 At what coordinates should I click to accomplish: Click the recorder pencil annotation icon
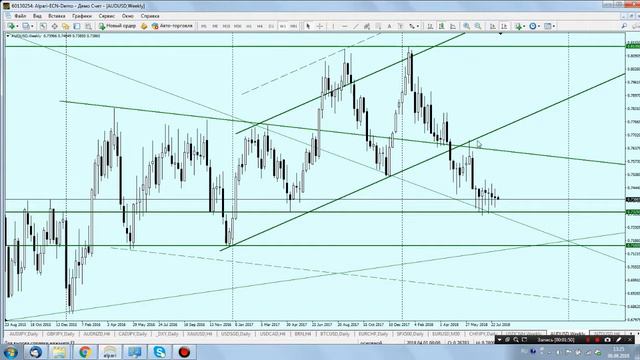(x=619, y=340)
